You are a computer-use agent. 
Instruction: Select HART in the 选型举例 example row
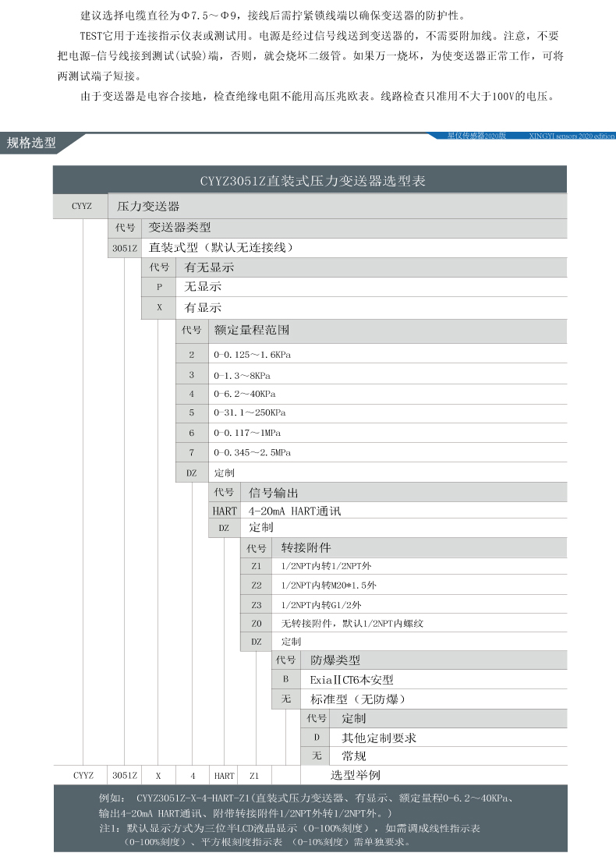pyautogui.click(x=224, y=776)
